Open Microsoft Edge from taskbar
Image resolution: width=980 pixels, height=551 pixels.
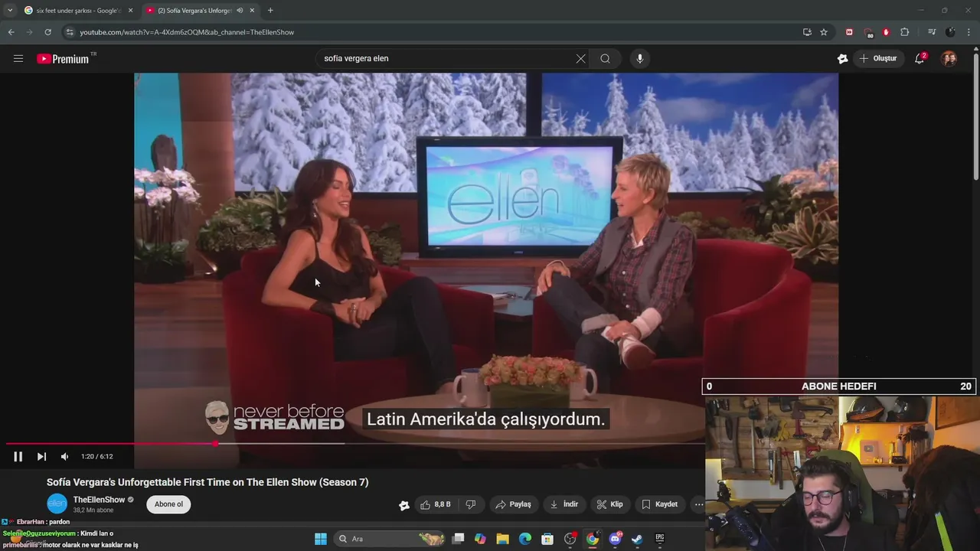[x=525, y=539]
